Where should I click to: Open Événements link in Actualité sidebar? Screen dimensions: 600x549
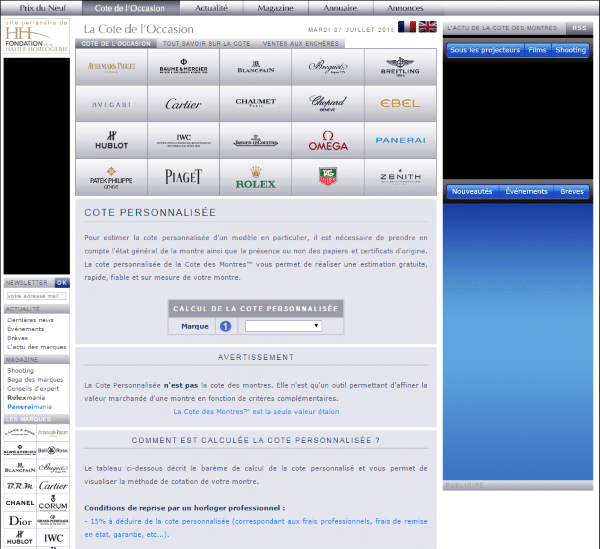(26, 329)
